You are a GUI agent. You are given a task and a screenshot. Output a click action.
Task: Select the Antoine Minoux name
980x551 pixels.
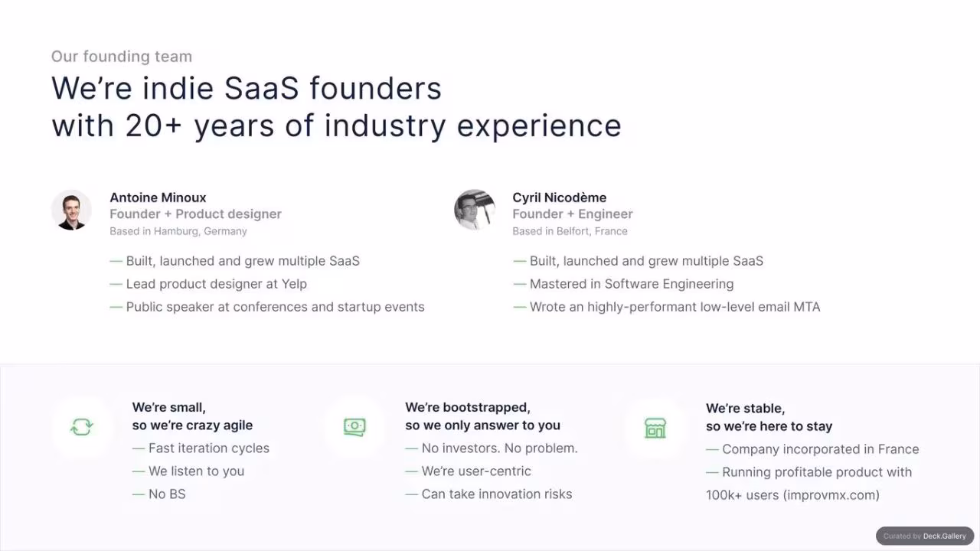(158, 197)
